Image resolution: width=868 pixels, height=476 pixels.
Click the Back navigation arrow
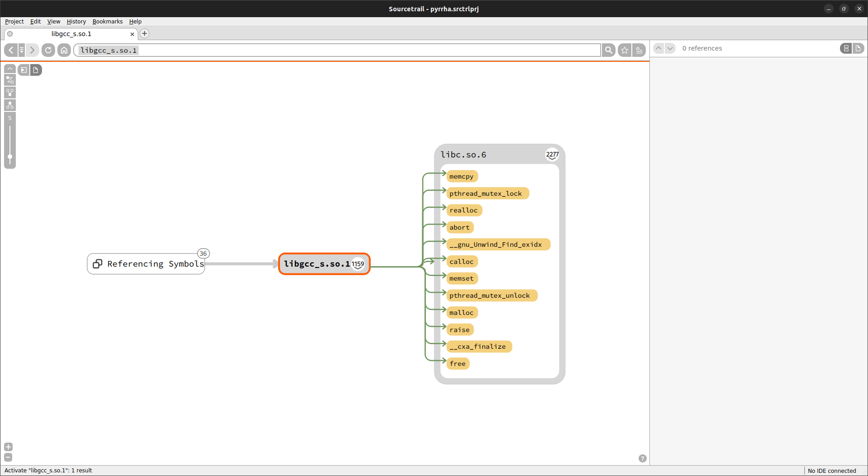[x=11, y=50]
